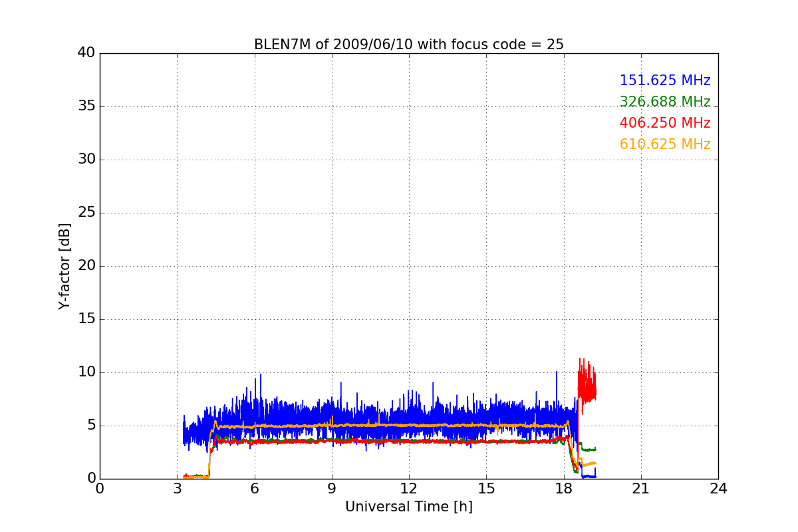Screen dimensions: 798x532
Task: Select the 406.250 MHz legend label
Action: tap(665, 123)
